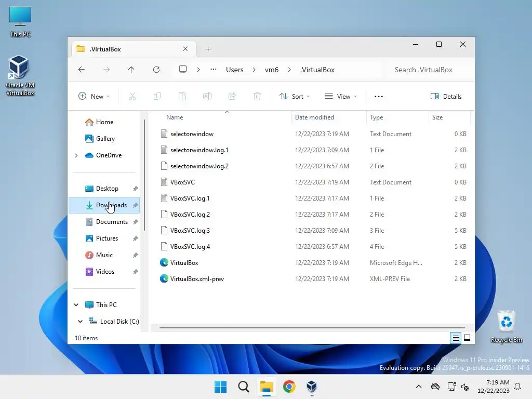The width and height of the screenshot is (532, 399).
Task: Switch to details list view icon
Action: [x=456, y=338]
